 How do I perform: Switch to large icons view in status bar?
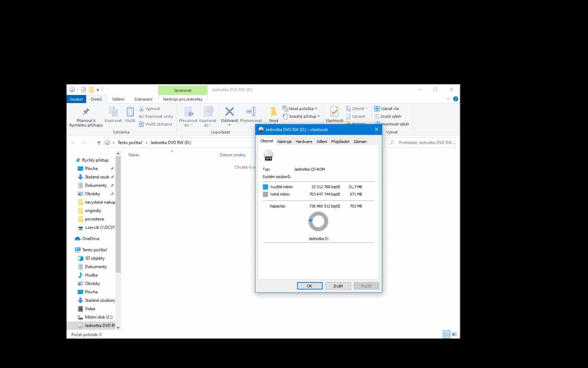tap(455, 334)
